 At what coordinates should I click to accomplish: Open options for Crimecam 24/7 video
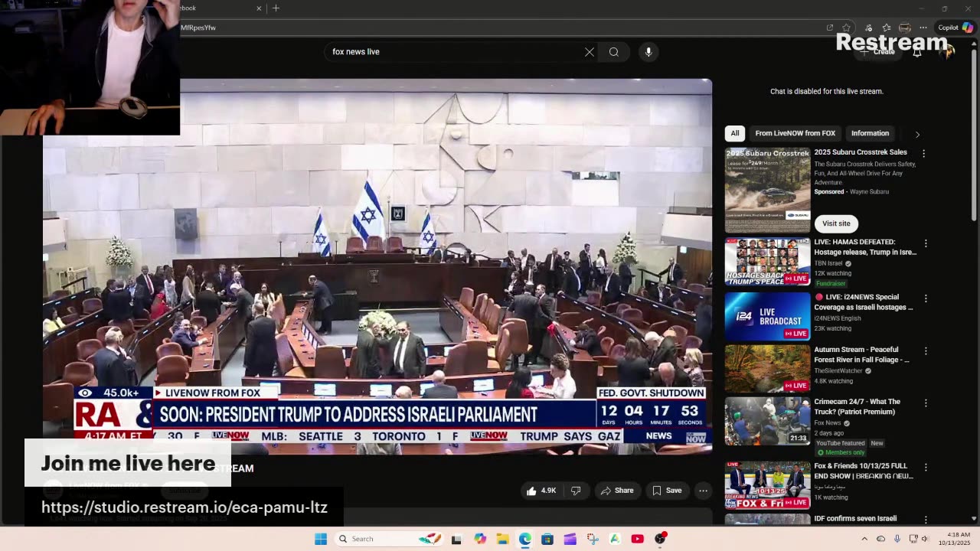926,403
